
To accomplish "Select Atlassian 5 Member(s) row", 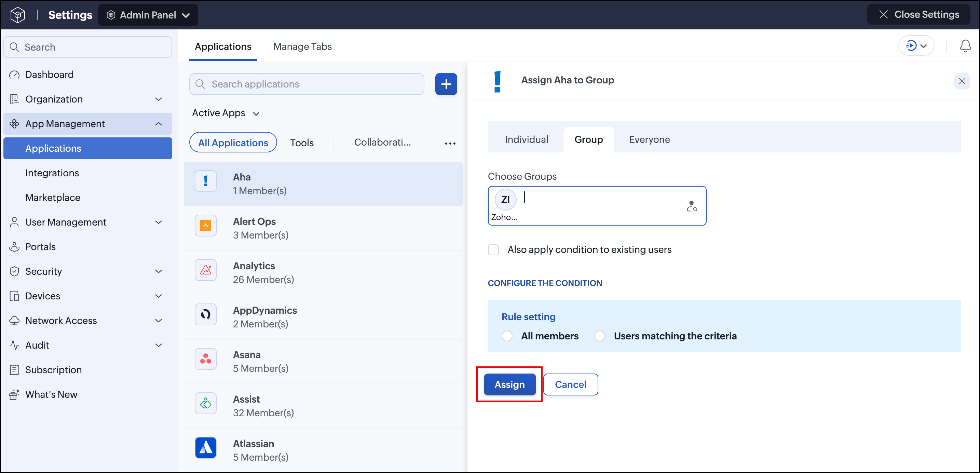I will [x=323, y=450].
